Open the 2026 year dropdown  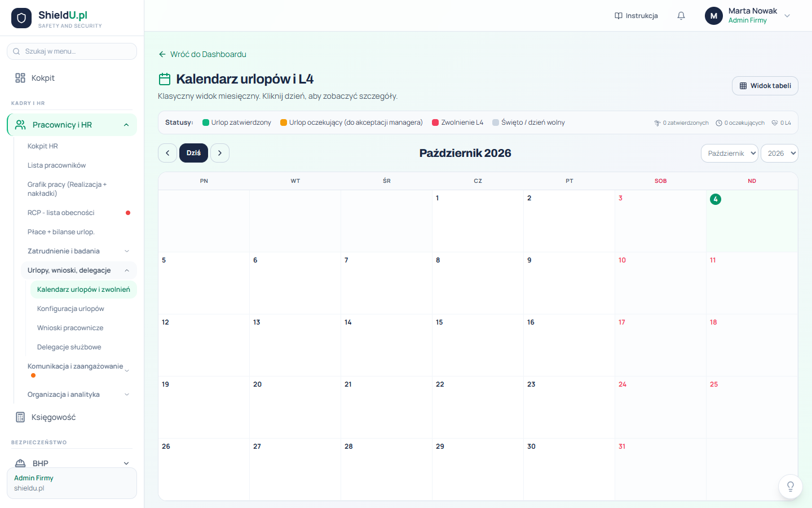tap(779, 153)
